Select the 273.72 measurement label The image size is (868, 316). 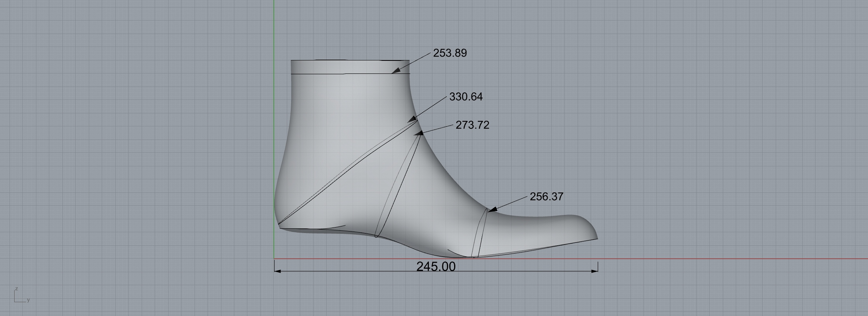[472, 125]
